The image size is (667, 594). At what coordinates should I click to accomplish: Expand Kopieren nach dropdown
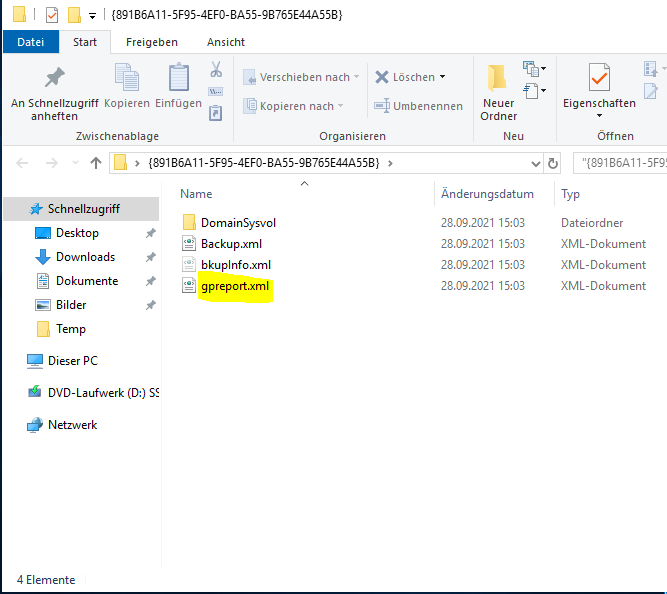[x=341, y=106]
